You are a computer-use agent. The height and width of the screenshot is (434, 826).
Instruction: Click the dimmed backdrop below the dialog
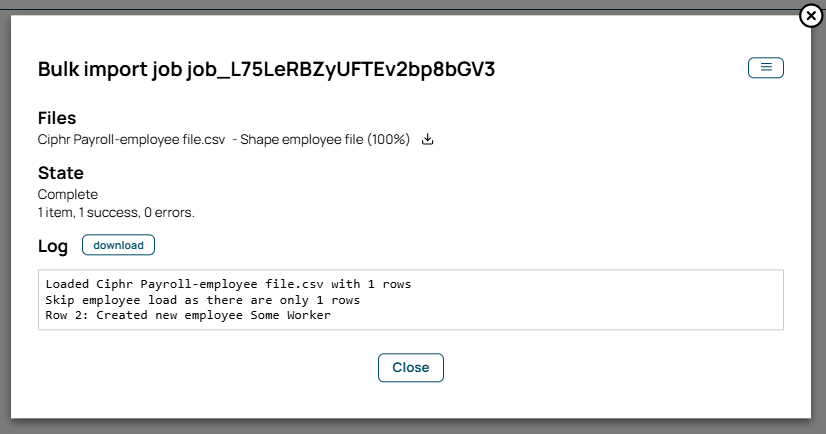click(413, 427)
